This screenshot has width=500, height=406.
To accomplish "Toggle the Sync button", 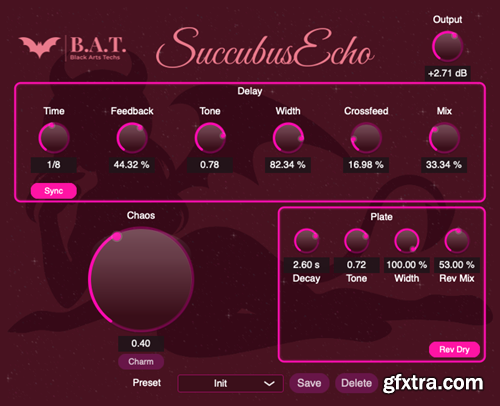I will click(54, 191).
